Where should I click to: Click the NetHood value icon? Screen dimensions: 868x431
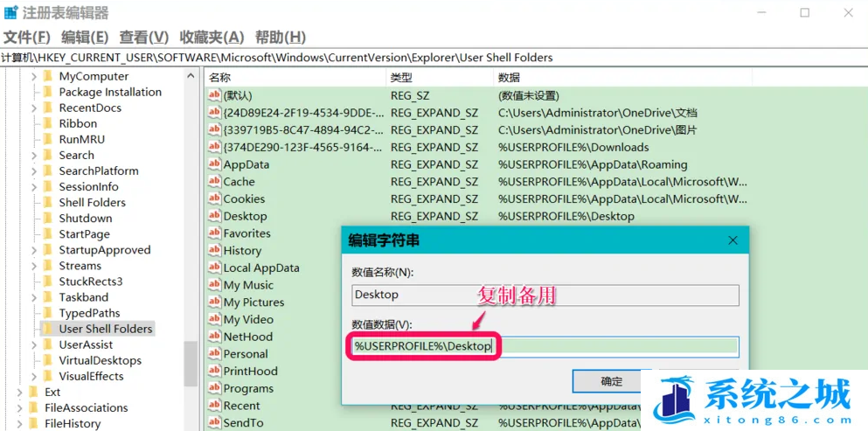point(214,337)
